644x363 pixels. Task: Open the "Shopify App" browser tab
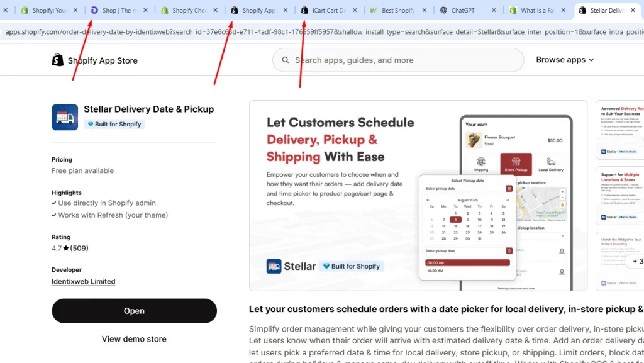point(258,10)
